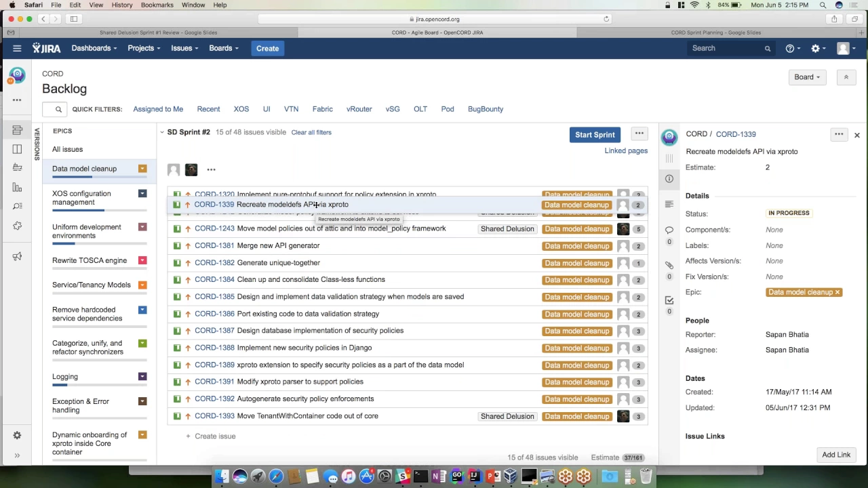Open the attachments paperclip in issue detail

pos(669,265)
